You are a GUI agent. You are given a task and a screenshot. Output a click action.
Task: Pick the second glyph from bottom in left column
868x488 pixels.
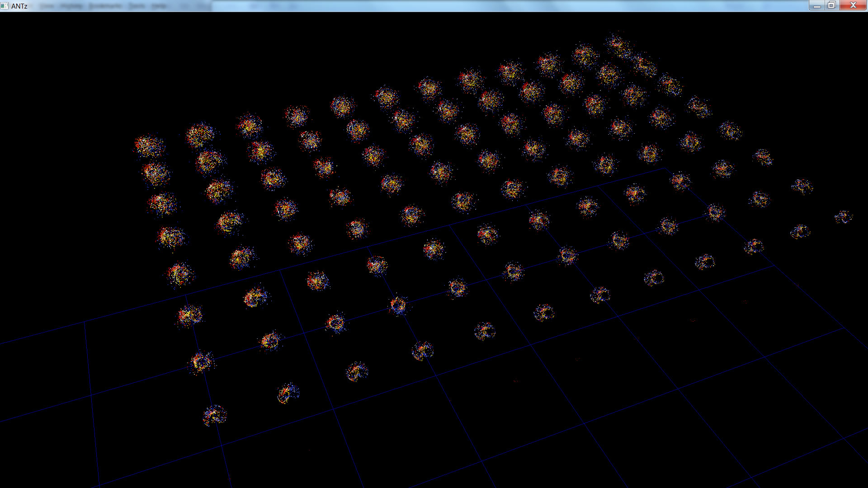201,362
